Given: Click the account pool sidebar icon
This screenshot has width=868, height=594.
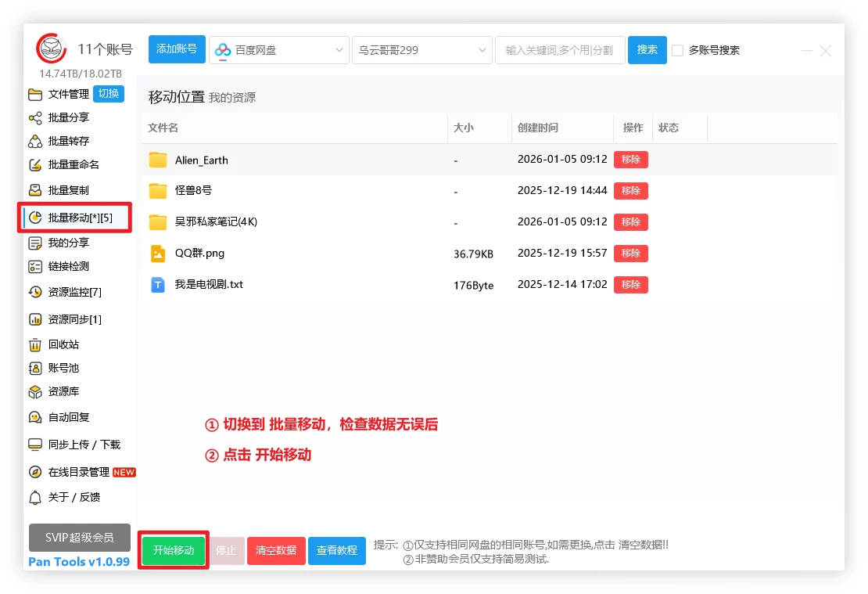Looking at the screenshot, I should (35, 369).
